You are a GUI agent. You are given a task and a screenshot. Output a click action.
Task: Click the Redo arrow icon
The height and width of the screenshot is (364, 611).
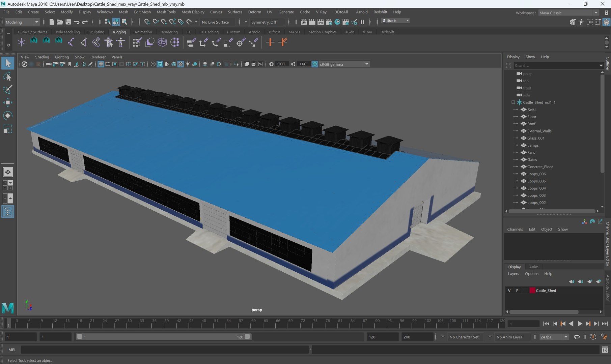(x=85, y=22)
